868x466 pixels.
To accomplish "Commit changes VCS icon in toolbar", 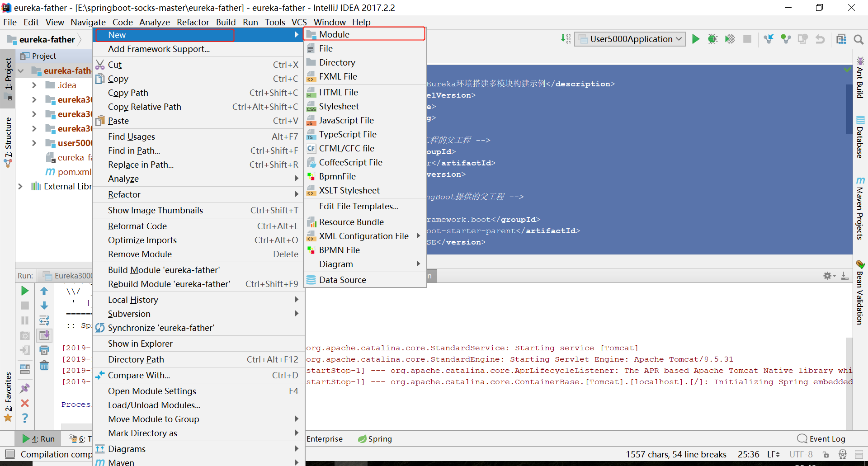I will (x=786, y=39).
